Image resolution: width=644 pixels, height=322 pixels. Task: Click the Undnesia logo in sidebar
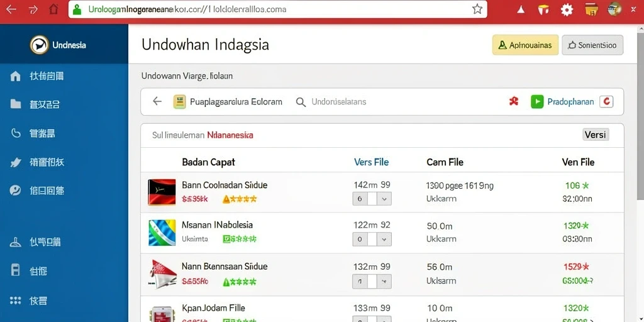point(40,45)
